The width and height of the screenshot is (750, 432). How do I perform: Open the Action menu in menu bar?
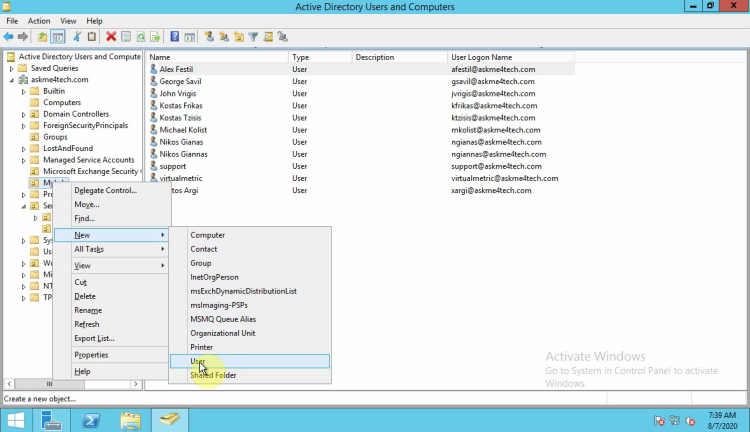pyautogui.click(x=39, y=21)
